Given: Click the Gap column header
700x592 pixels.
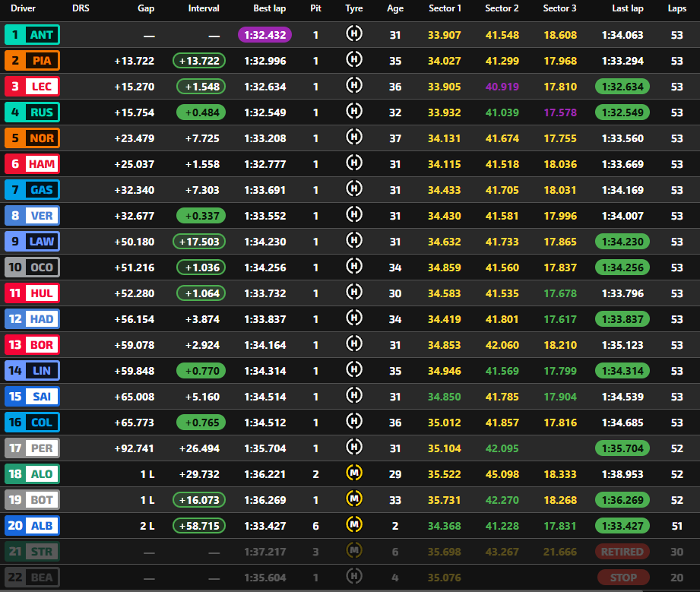Looking at the screenshot, I should click(x=146, y=8).
